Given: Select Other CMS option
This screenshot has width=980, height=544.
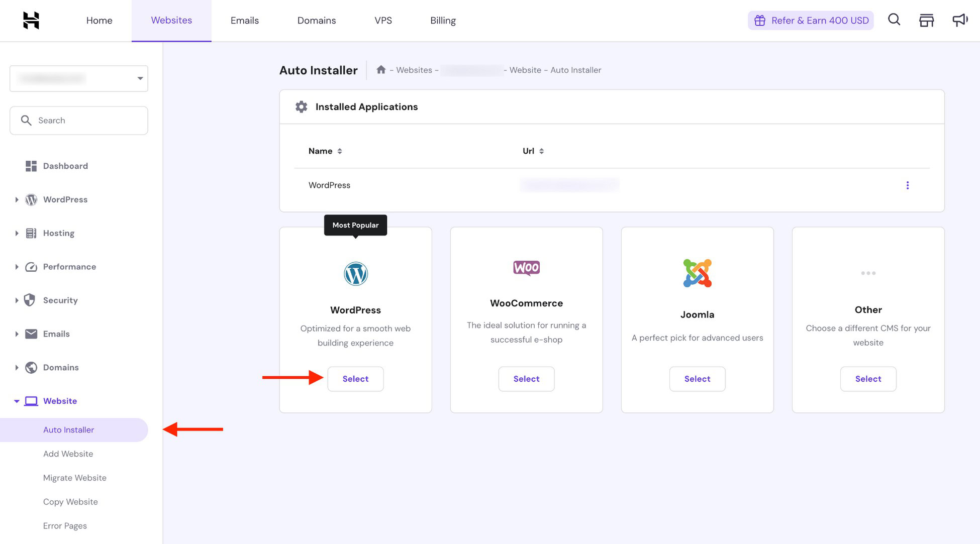Looking at the screenshot, I should [868, 379].
